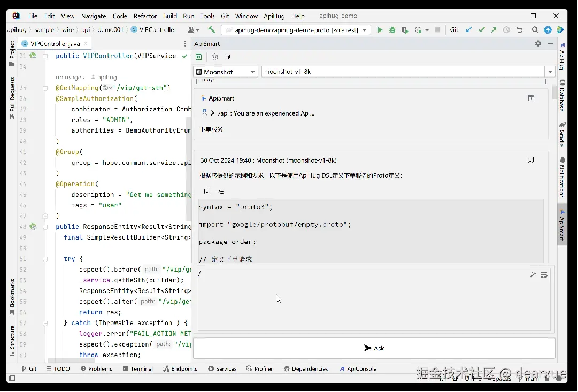Open the Notifications tool window
This screenshot has width=578, height=392.
pyautogui.click(x=562, y=178)
